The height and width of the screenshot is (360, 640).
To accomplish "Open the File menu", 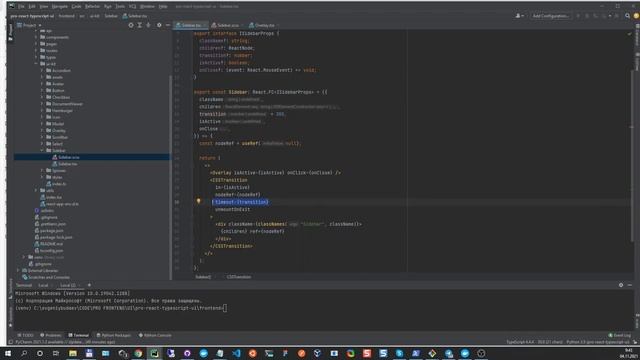I will (x=21, y=7).
